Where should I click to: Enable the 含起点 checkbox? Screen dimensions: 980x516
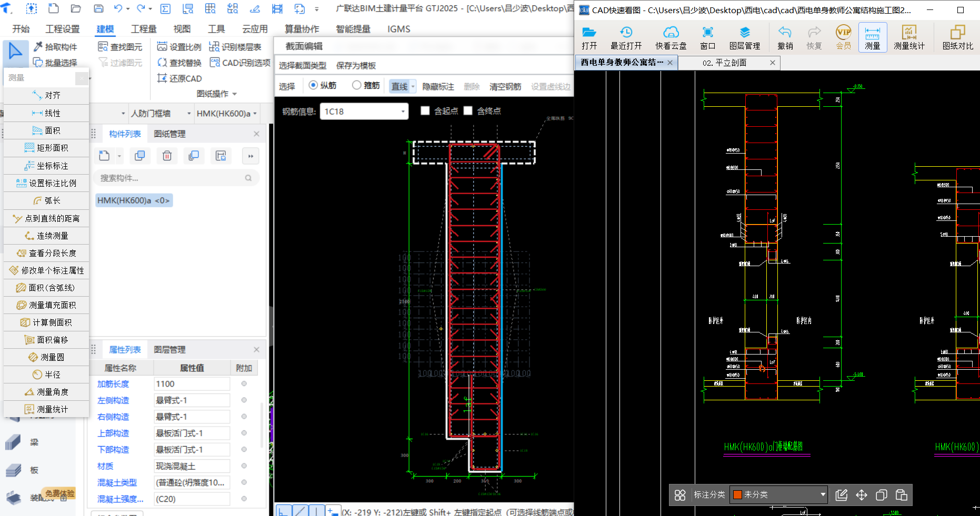tap(425, 111)
